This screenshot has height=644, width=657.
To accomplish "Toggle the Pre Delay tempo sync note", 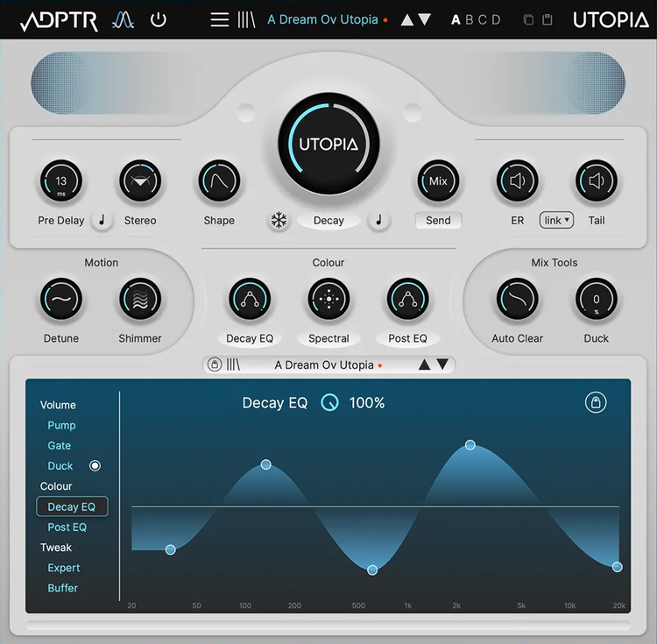I will pos(102,220).
